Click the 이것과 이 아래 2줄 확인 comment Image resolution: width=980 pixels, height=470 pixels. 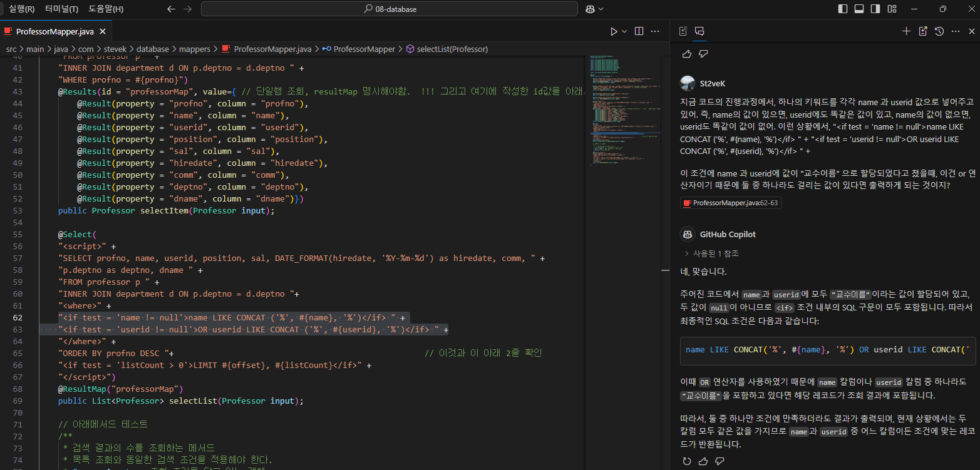[483, 353]
